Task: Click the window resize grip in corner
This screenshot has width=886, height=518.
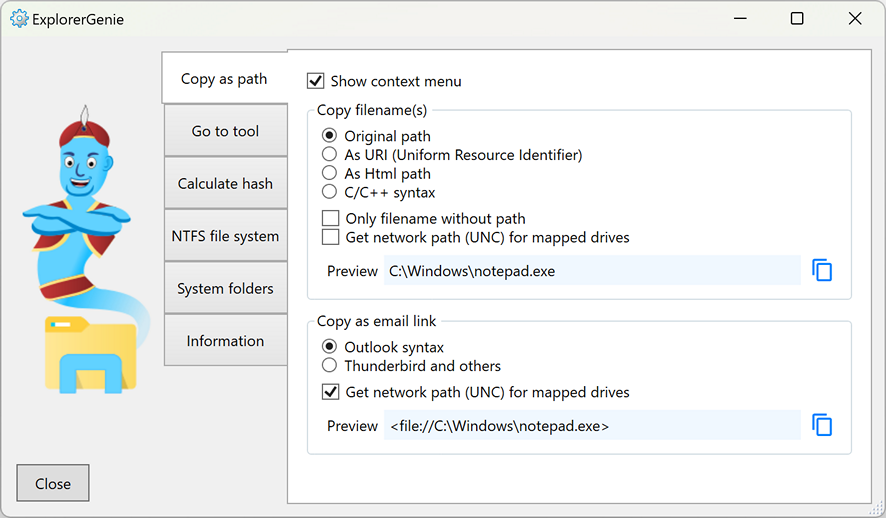Action: coord(878,508)
